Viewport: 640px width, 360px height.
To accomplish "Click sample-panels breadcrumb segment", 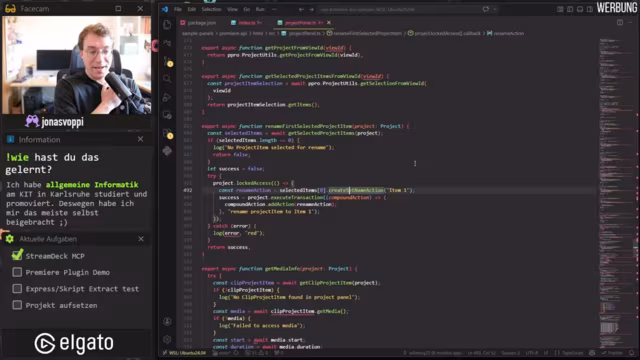I will [x=198, y=33].
